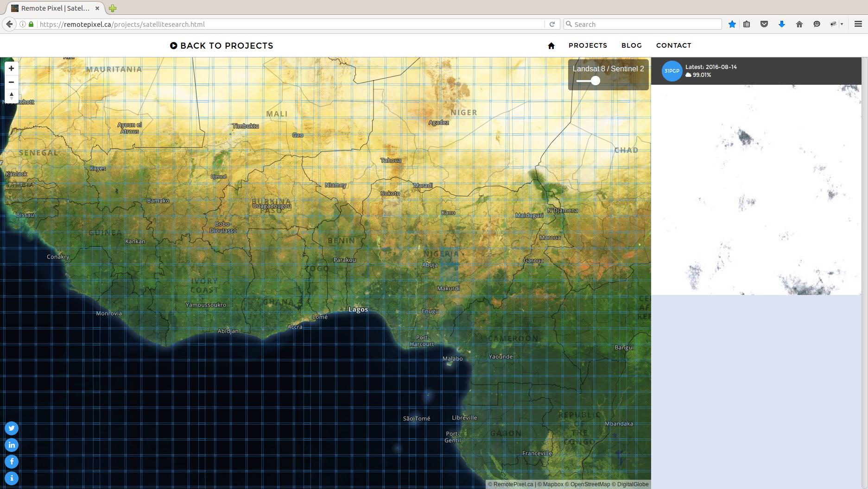The height and width of the screenshot is (489, 868).
Task: Open the downloads arrow
Action: coord(782,24)
